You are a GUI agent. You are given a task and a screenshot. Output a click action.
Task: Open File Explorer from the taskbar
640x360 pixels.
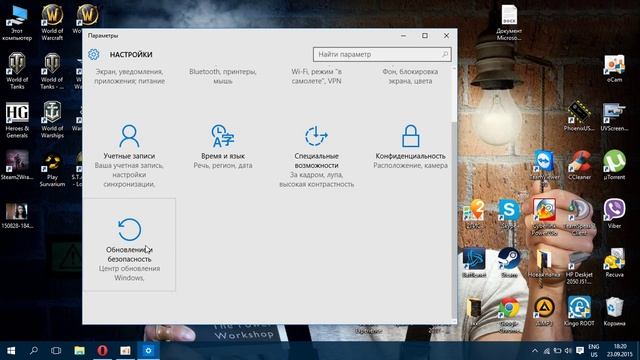79,351
